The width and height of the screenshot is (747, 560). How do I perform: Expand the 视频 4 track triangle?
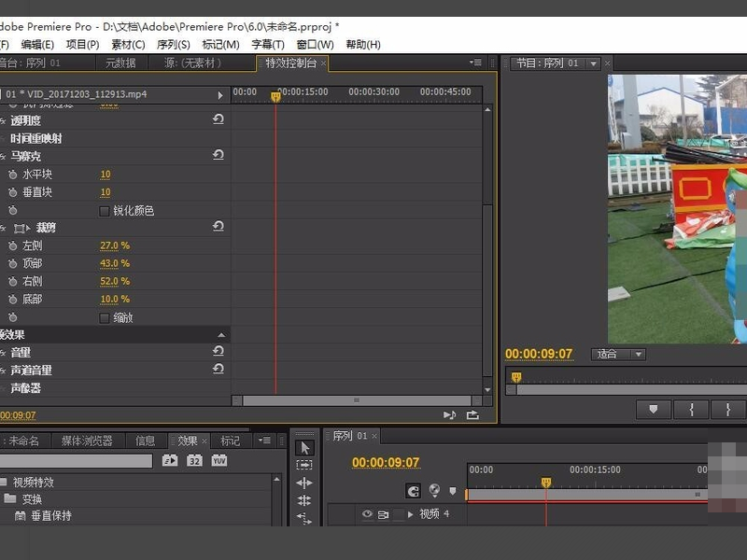(x=410, y=514)
